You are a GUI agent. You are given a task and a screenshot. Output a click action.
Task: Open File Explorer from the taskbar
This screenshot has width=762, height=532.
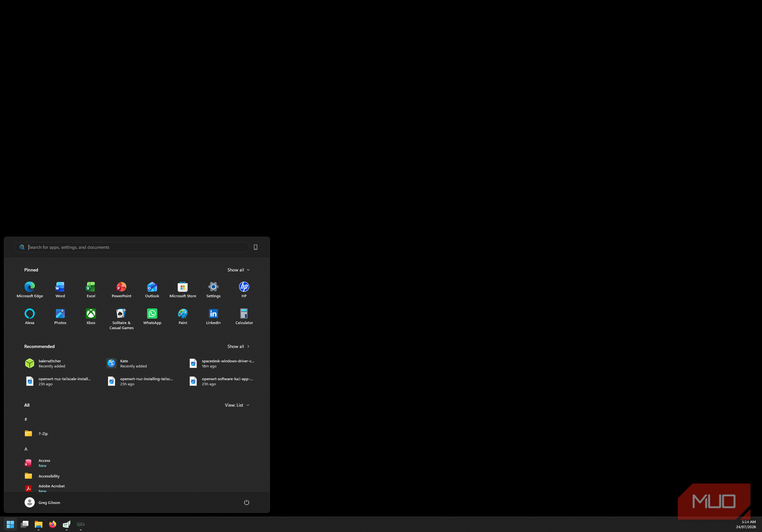[39, 524]
